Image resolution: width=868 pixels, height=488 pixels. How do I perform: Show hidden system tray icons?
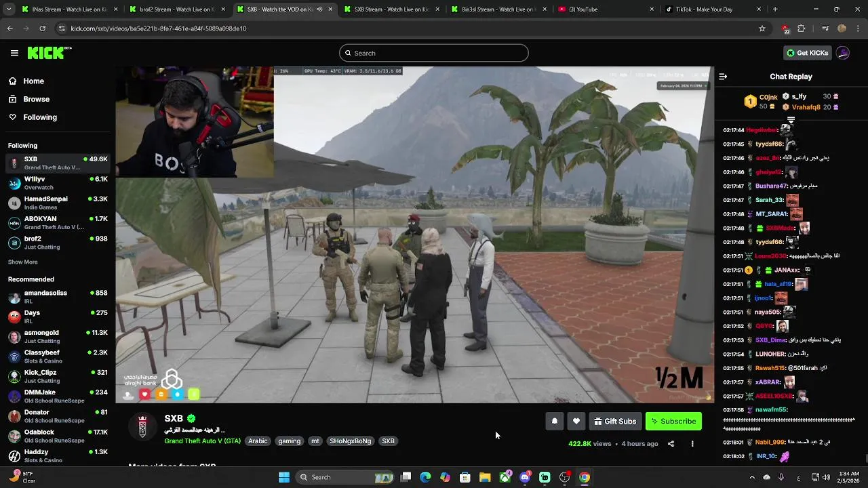[752, 477]
